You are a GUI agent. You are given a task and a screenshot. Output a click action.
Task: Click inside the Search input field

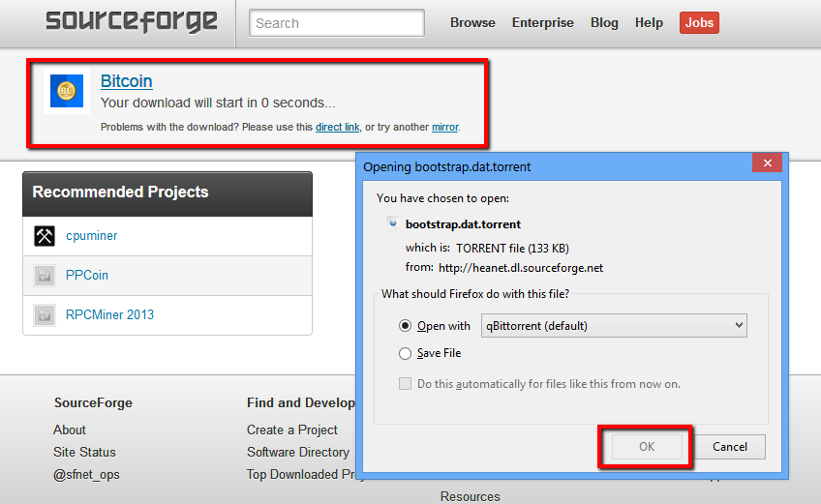[336, 23]
